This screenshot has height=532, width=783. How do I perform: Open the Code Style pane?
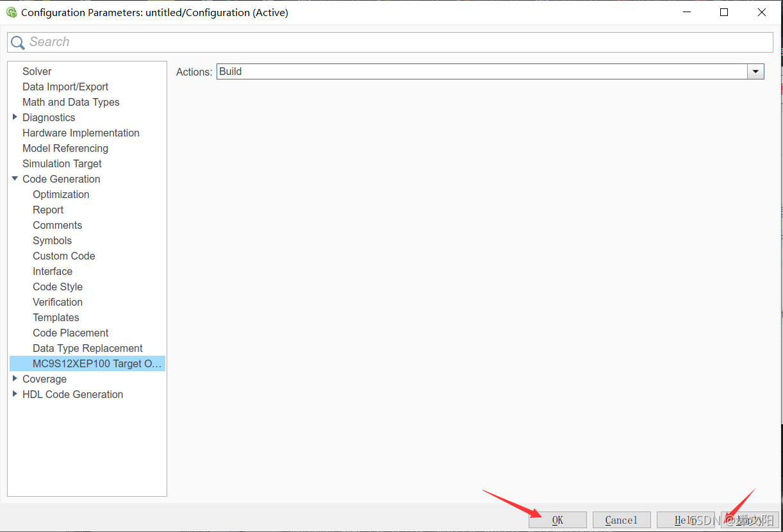coord(58,287)
